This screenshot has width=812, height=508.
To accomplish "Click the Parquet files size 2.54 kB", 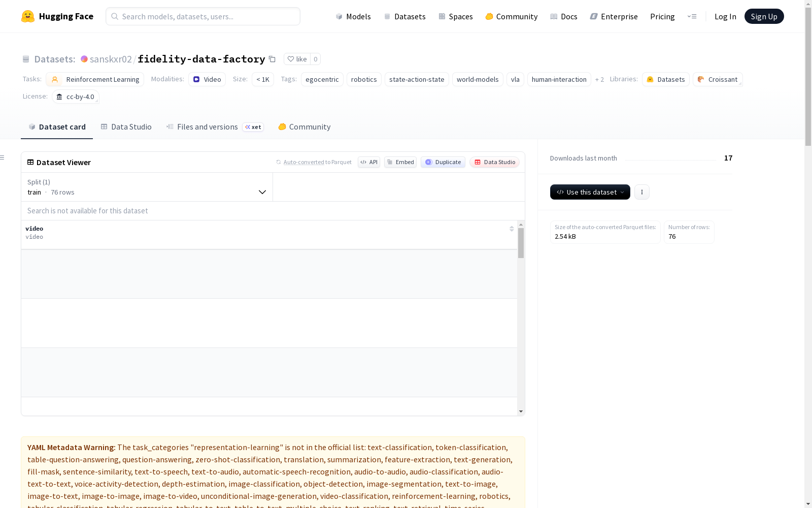I will pyautogui.click(x=565, y=237).
